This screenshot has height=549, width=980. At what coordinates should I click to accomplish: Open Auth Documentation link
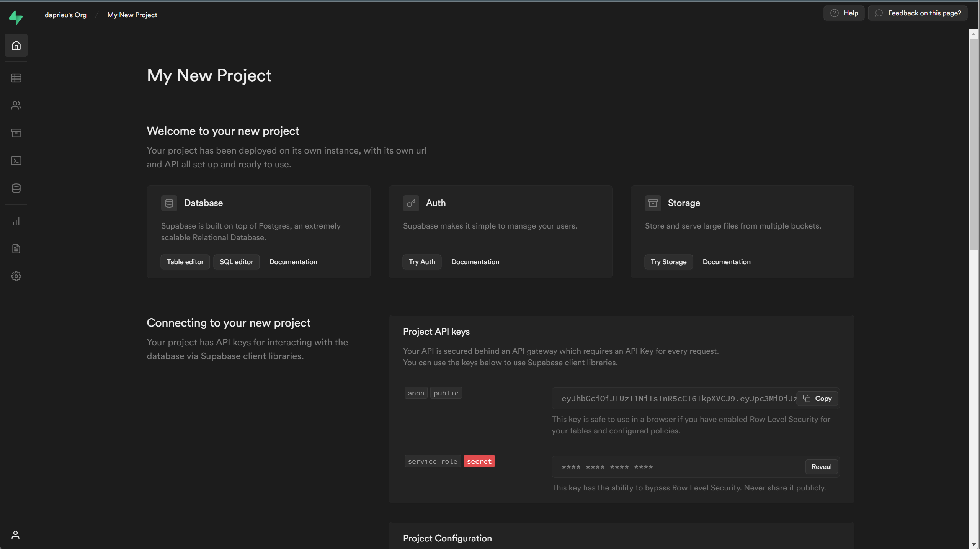click(x=475, y=262)
